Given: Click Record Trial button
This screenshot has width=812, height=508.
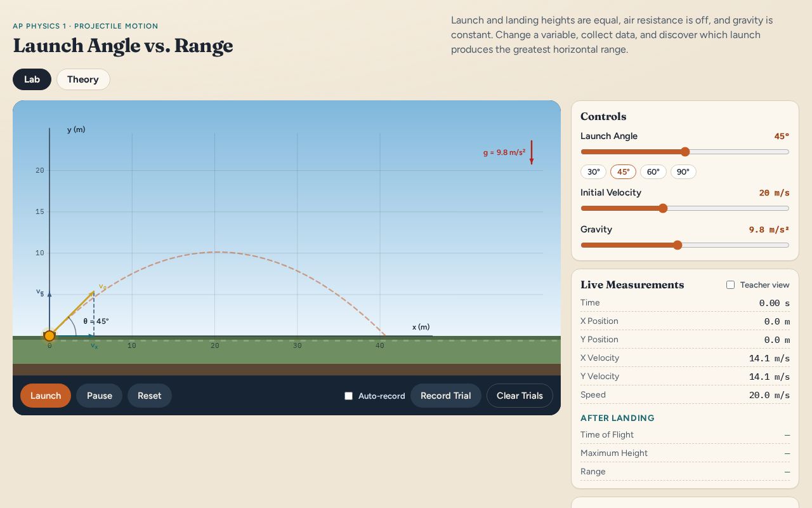Looking at the screenshot, I should pos(446,396).
